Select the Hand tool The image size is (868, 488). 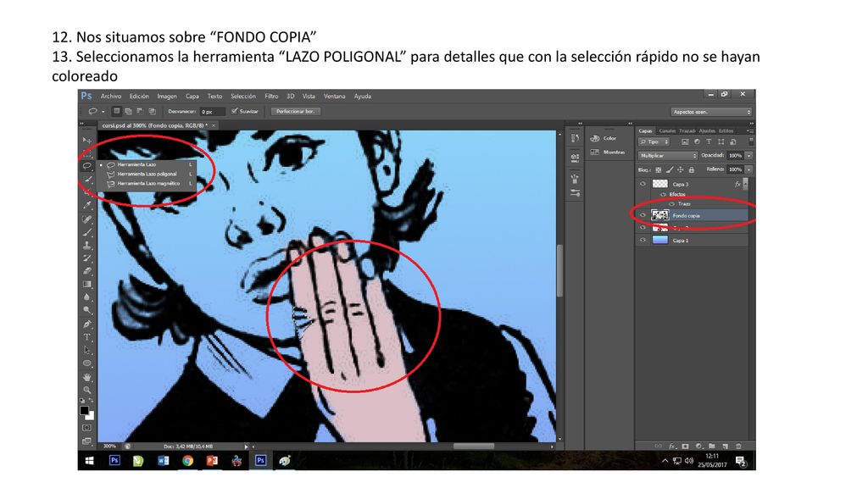coord(87,377)
